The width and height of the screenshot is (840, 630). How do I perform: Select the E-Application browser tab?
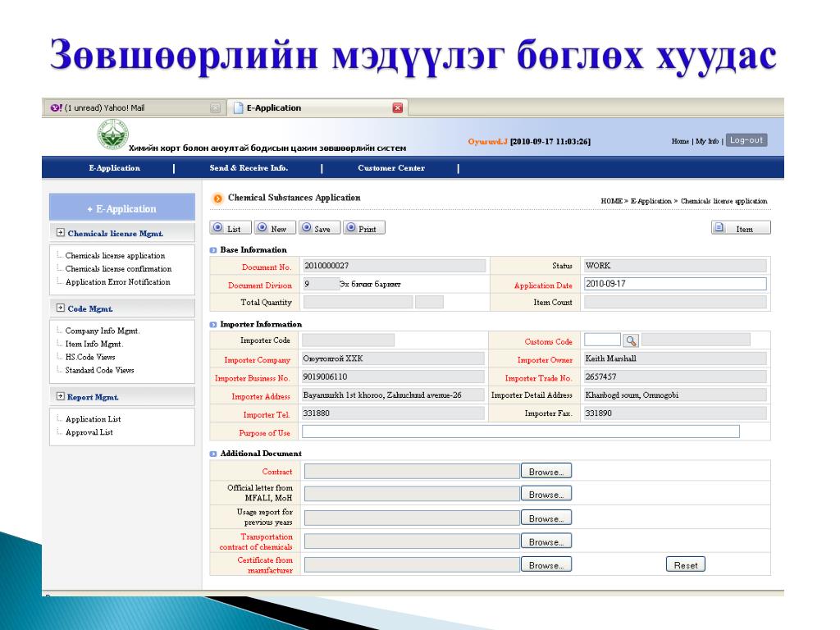pyautogui.click(x=317, y=107)
